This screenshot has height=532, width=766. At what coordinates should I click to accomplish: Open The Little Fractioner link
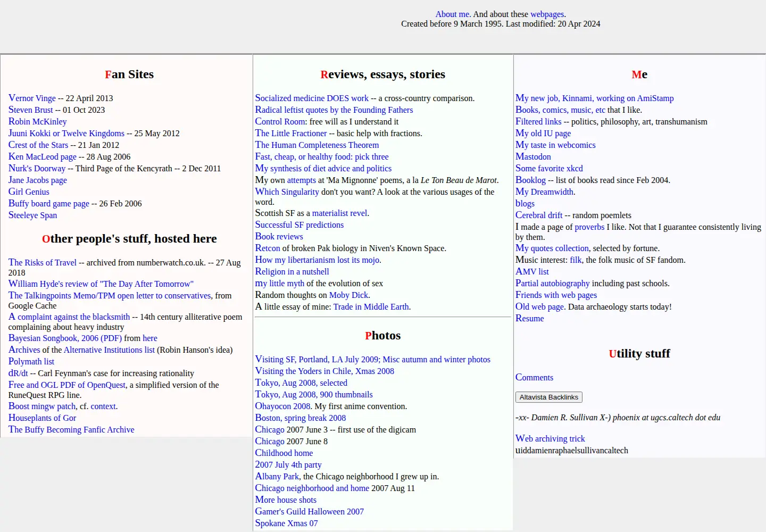[291, 133]
